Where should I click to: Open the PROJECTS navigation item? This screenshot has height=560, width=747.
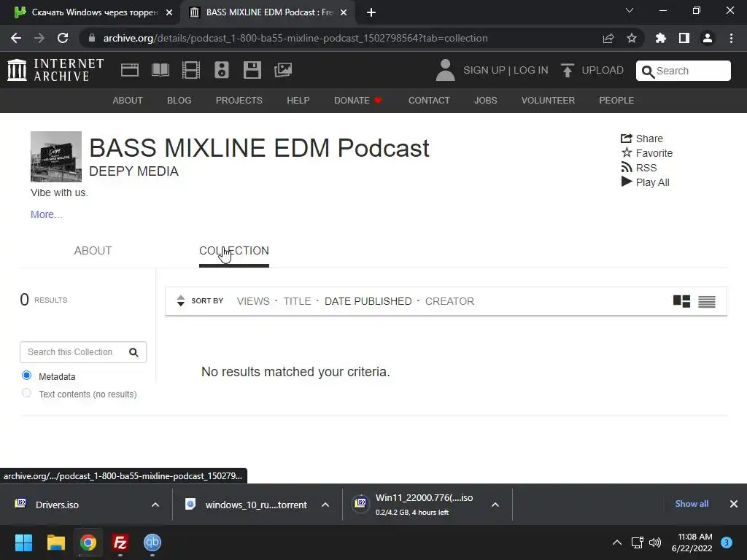239,101
